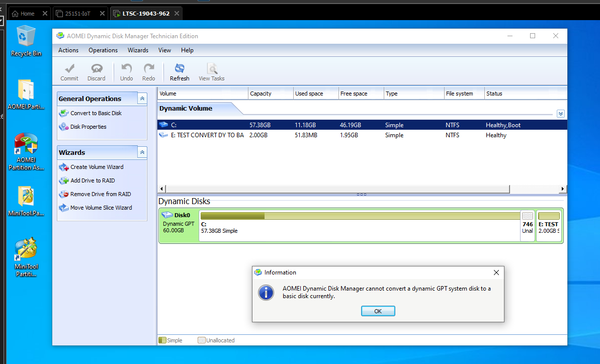The width and height of the screenshot is (600, 364).
Task: Close the Information dialog
Action: [x=496, y=272]
